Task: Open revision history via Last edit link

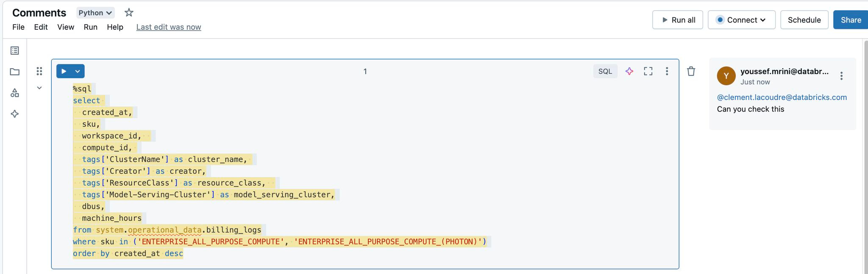Action: tap(169, 27)
